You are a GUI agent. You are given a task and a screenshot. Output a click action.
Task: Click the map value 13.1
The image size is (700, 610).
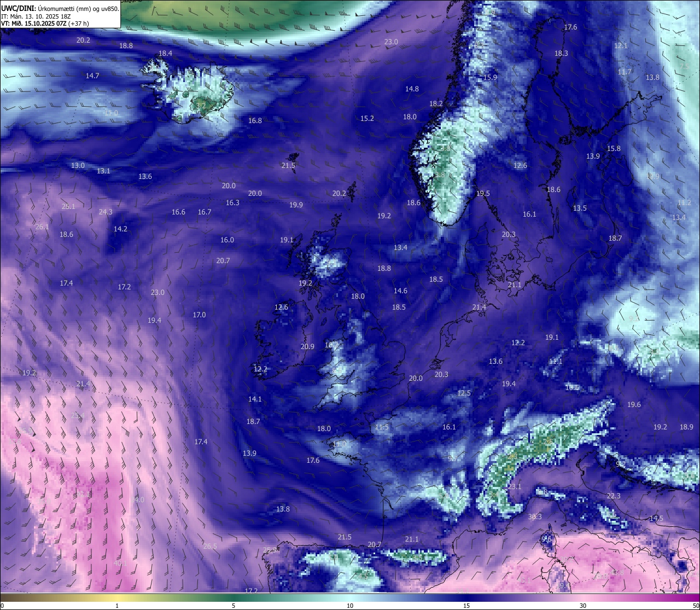(x=103, y=171)
